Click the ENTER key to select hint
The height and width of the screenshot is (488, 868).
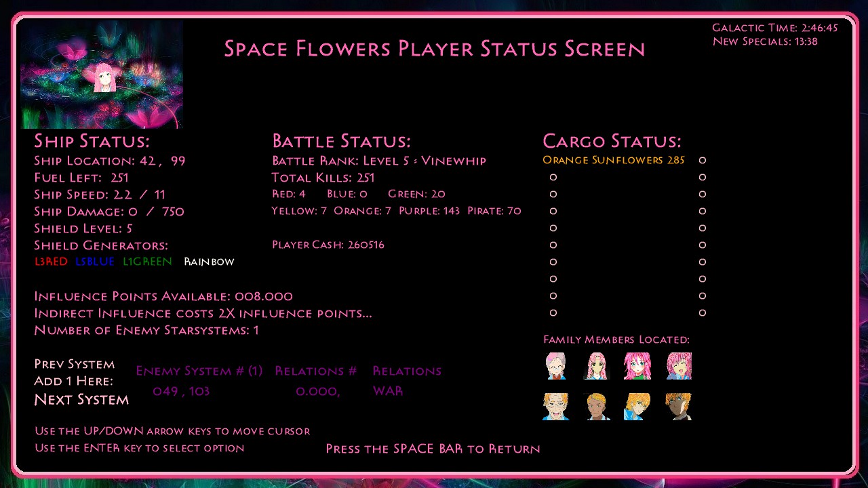pos(140,448)
